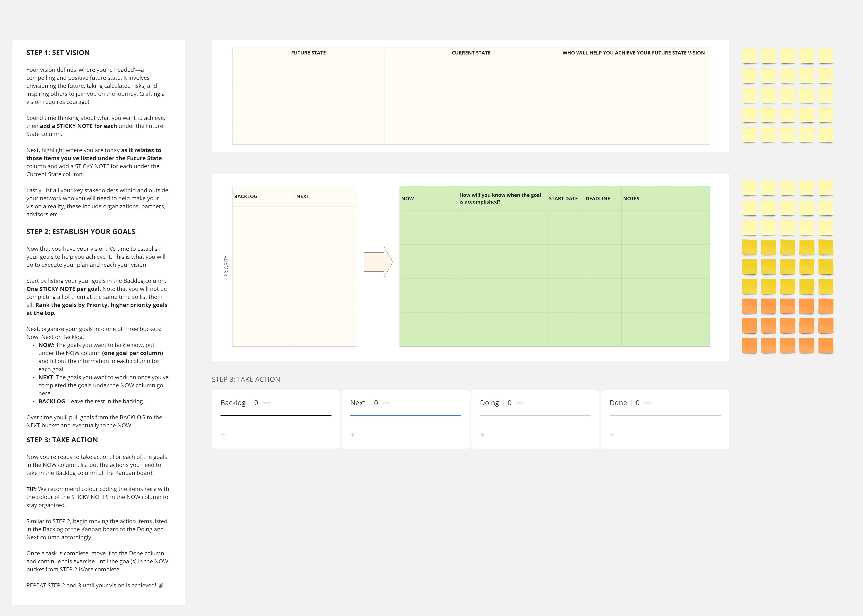Click the CURRENT STATE column header
This screenshot has height=616, width=863.
471,53
